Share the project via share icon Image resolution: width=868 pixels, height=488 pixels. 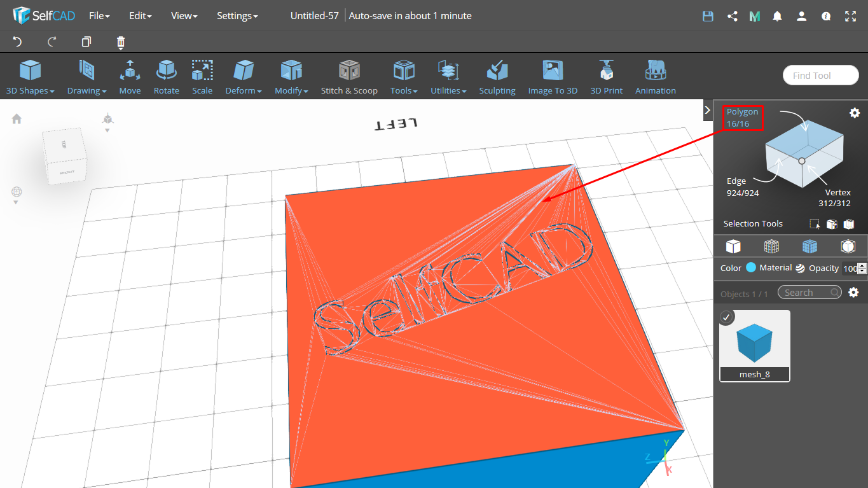732,16
